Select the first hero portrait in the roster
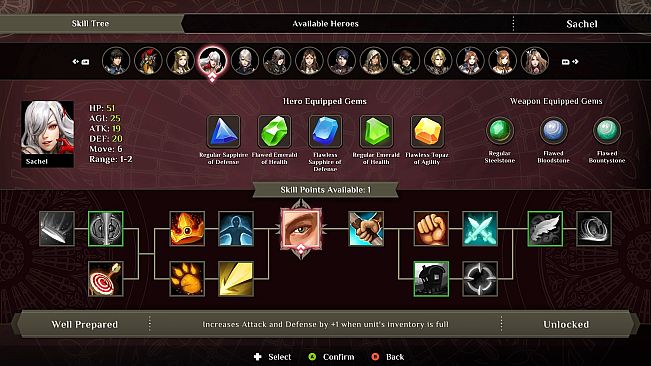Image resolution: width=651 pixels, height=366 pixels. 116,61
